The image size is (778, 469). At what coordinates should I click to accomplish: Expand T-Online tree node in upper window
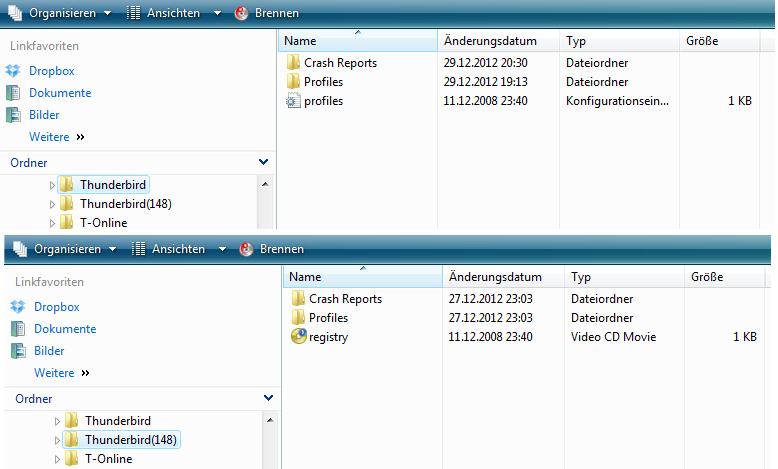click(52, 223)
